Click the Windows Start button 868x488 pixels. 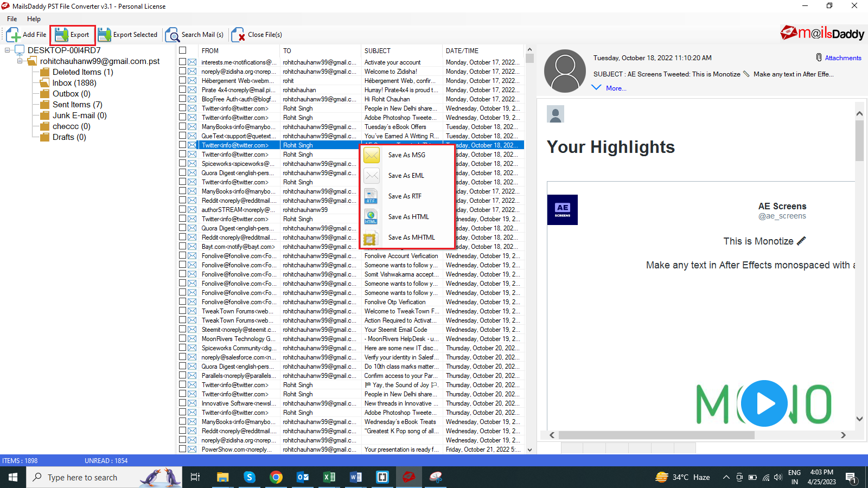click(x=13, y=477)
